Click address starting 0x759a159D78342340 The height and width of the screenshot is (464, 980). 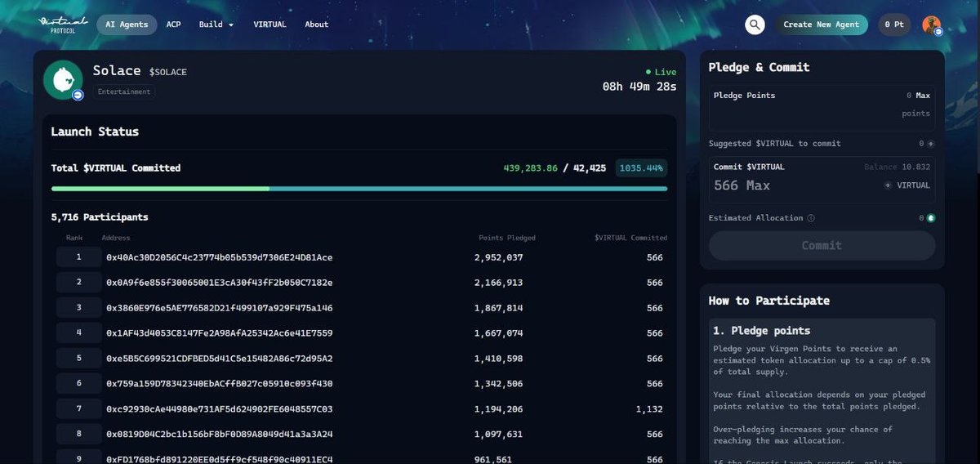point(220,384)
